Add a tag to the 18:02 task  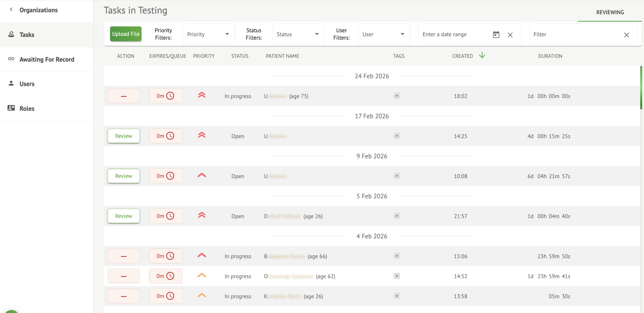397,96
